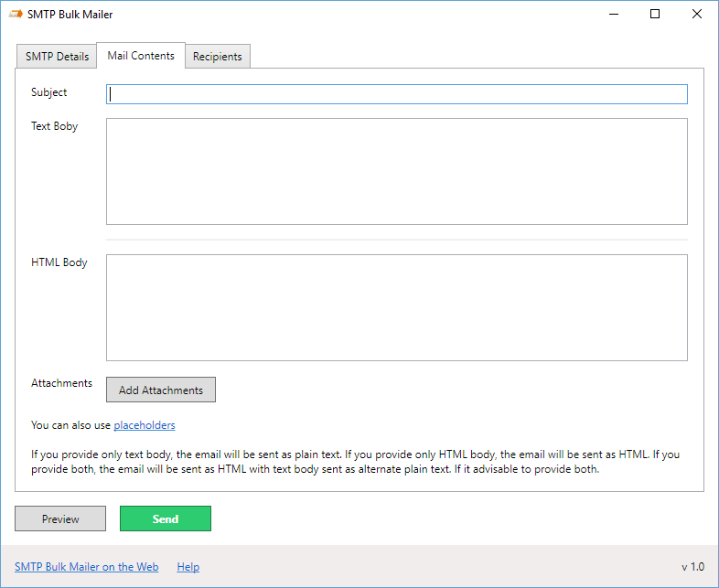
Task: Click the v 1.0 version text
Action: (x=692, y=567)
